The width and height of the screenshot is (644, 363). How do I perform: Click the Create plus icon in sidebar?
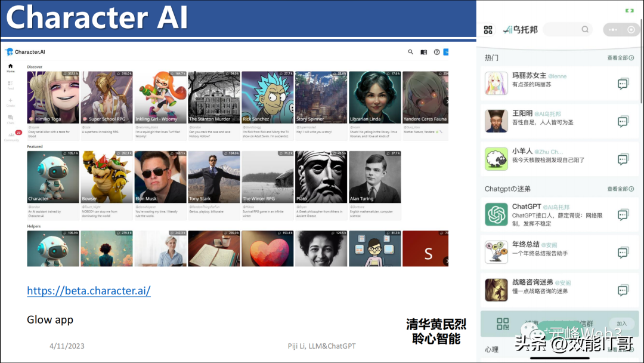point(10,101)
